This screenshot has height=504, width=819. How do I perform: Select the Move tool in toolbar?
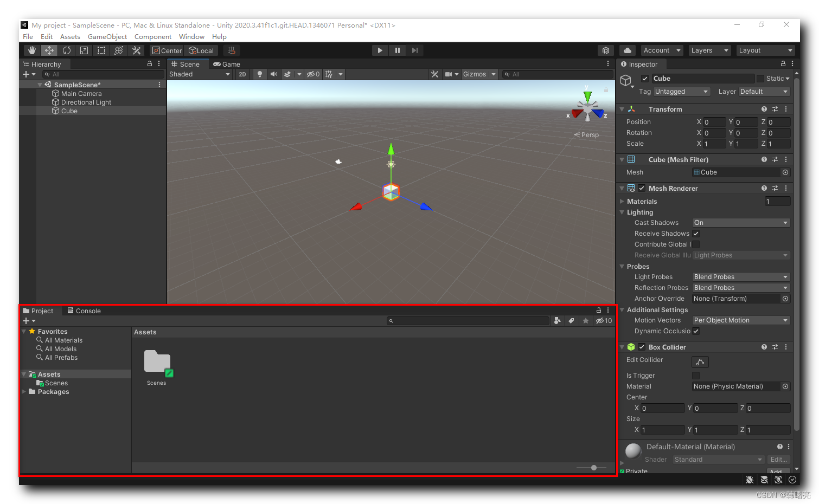point(49,50)
